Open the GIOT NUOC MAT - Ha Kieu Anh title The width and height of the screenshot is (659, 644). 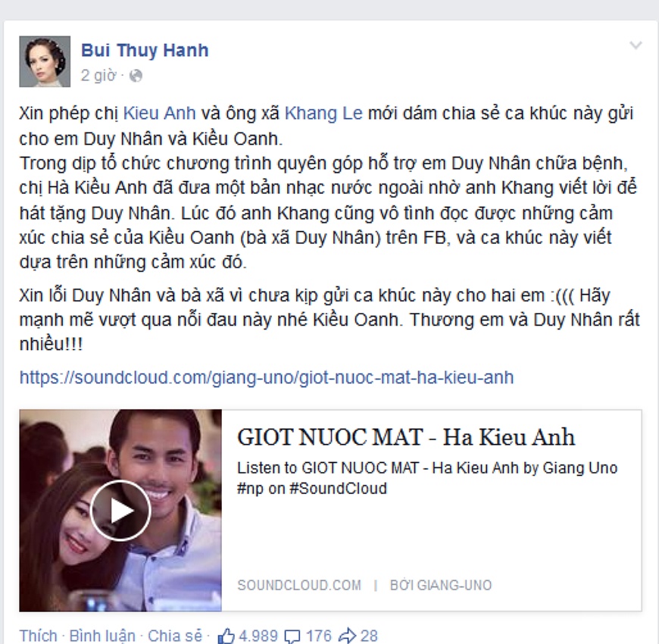(406, 437)
